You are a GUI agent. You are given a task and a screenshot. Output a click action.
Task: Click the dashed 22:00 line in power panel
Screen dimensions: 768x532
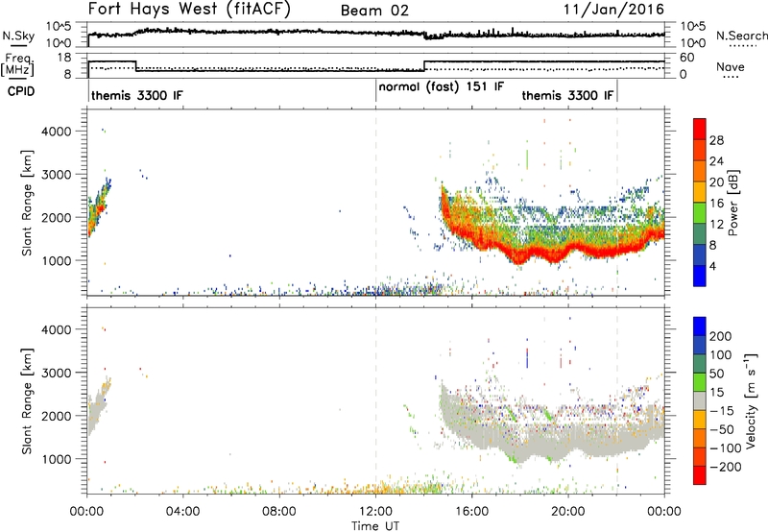[616, 203]
